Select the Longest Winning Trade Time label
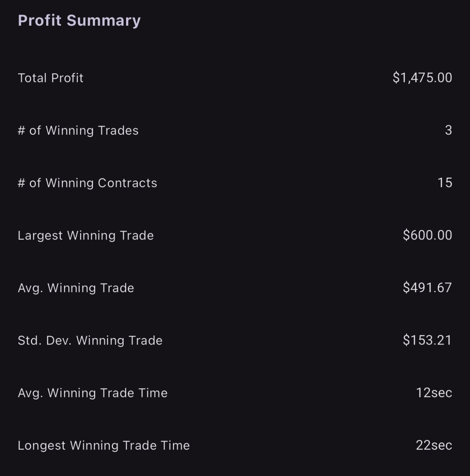Screen dimensions: 470x476 [104, 445]
